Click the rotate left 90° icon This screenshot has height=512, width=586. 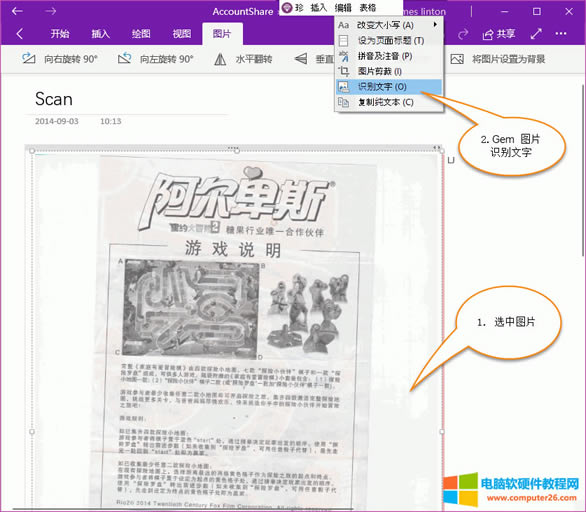[124, 59]
